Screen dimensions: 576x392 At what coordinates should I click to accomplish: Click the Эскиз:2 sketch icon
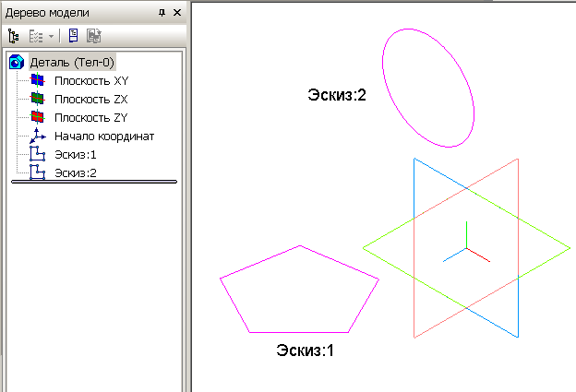(x=37, y=172)
